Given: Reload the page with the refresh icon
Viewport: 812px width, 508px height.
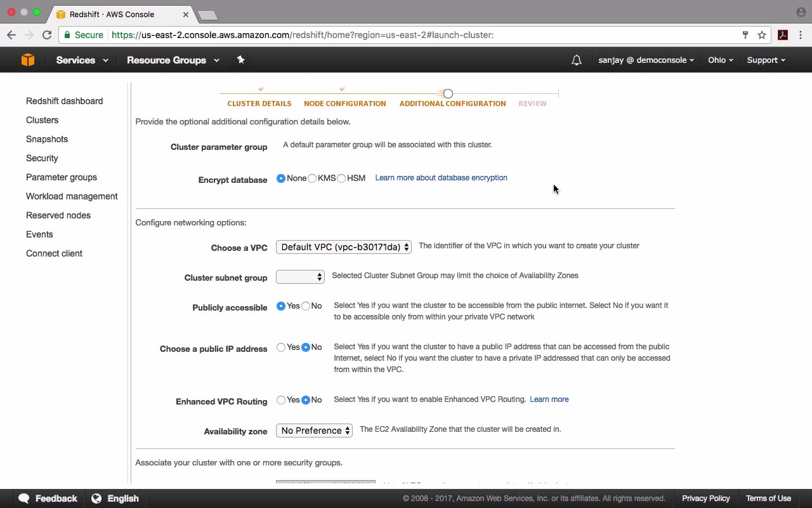Looking at the screenshot, I should (47, 35).
